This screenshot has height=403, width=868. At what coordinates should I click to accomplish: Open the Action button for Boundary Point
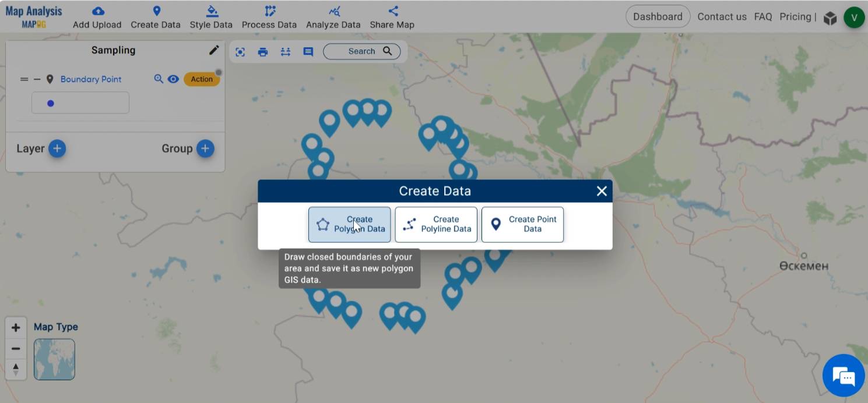pyautogui.click(x=202, y=79)
